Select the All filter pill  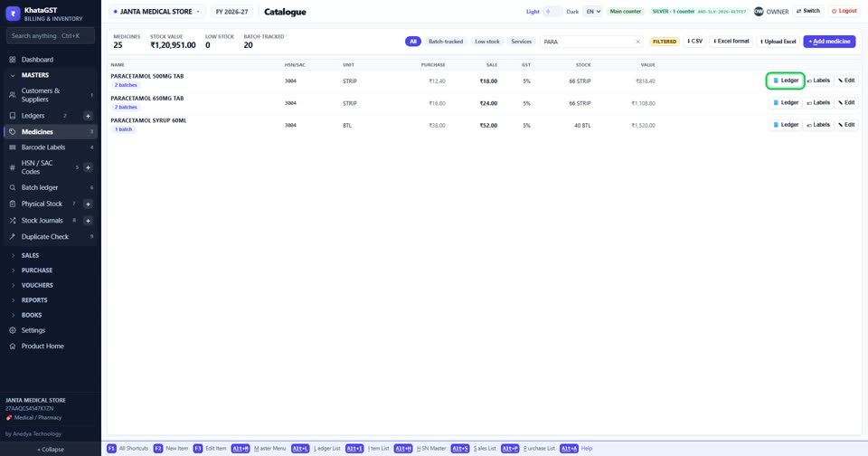click(413, 42)
